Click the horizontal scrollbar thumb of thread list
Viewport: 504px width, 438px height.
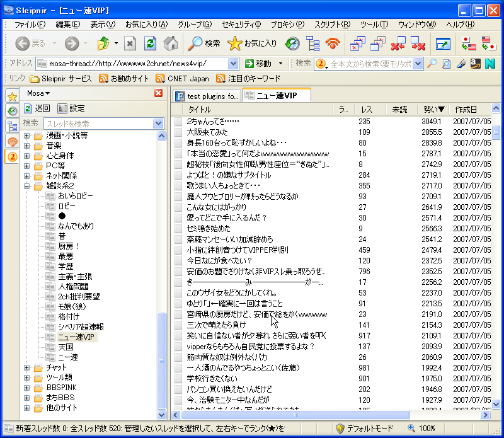click(295, 415)
